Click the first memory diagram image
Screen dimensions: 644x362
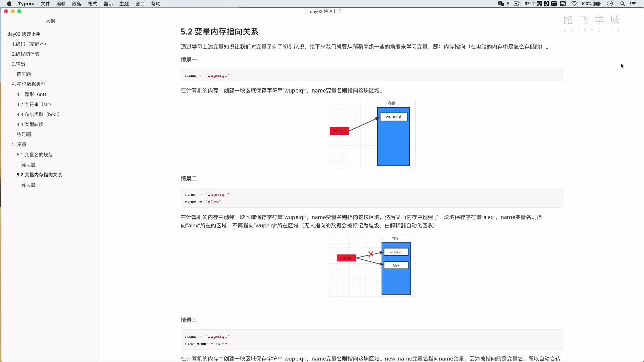pos(371,134)
